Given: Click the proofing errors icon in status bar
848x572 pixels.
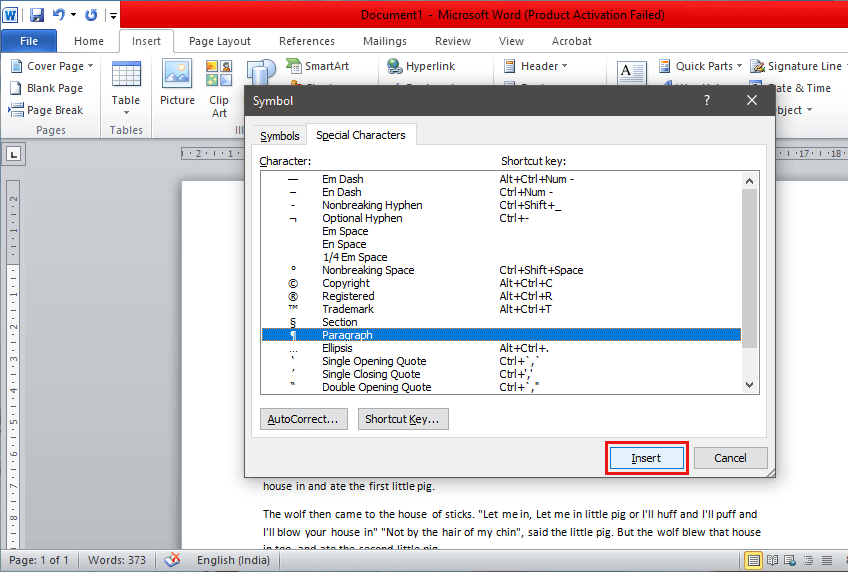Looking at the screenshot, I should click(x=173, y=560).
